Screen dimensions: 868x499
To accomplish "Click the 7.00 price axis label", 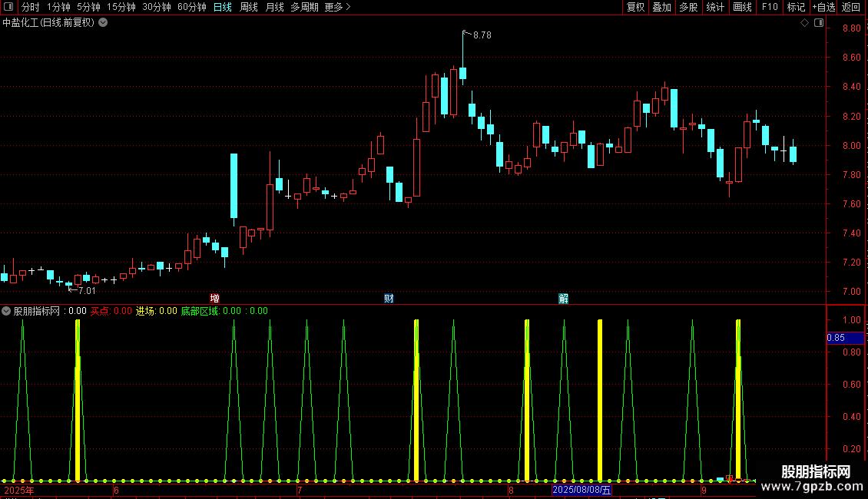I will coord(851,291).
